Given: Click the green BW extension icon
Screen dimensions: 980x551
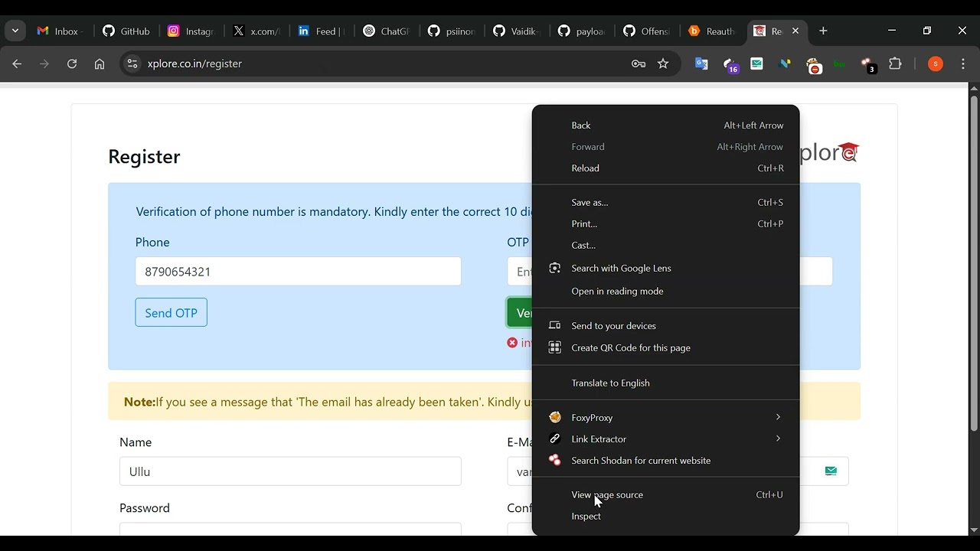Looking at the screenshot, I should [839, 64].
